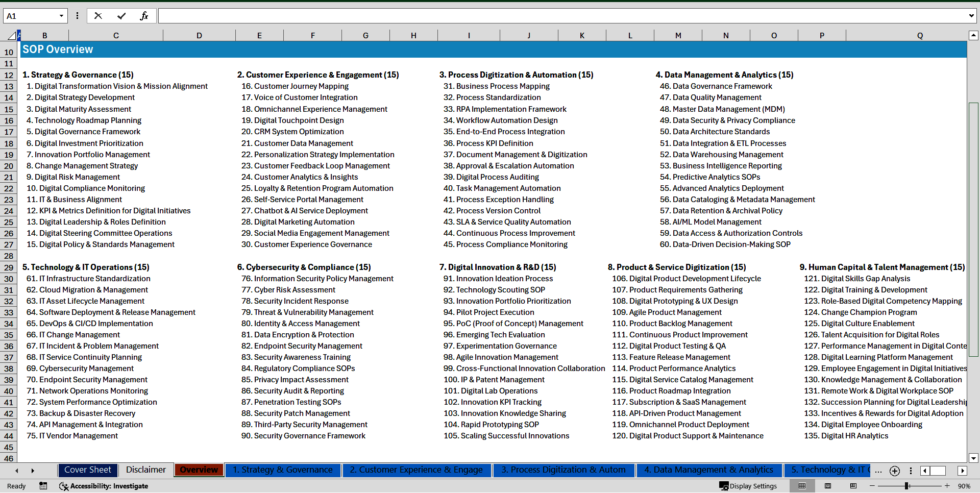Open the Name Box dropdown arrow

(61, 16)
